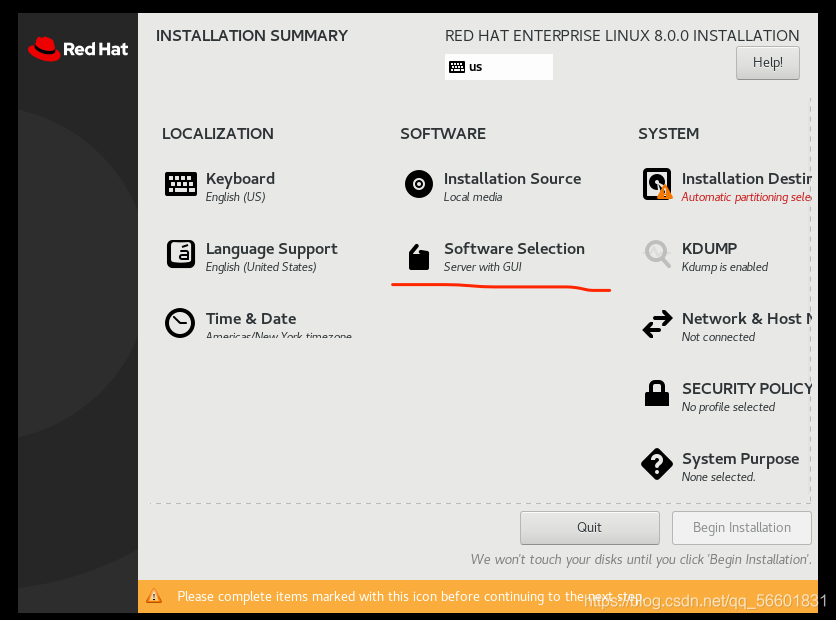Screen dimensions: 836x620
Task: Open the Keyboard settings label
Action: coord(240,179)
